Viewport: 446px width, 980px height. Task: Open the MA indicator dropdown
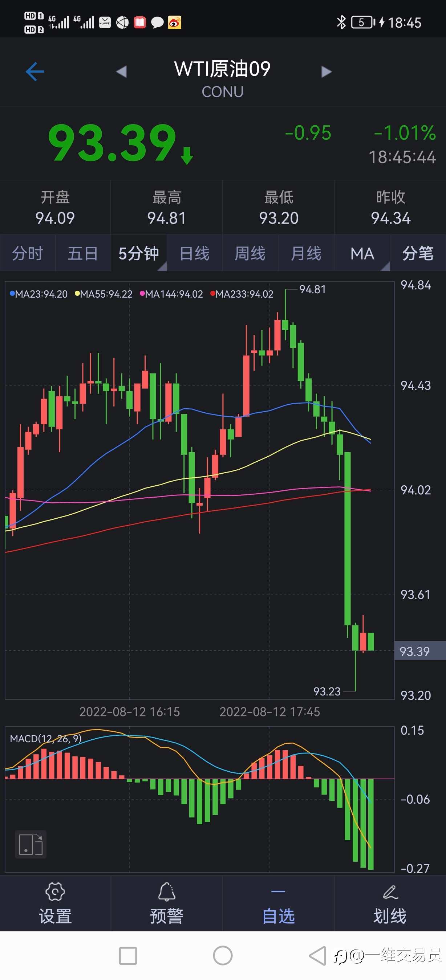point(362,253)
